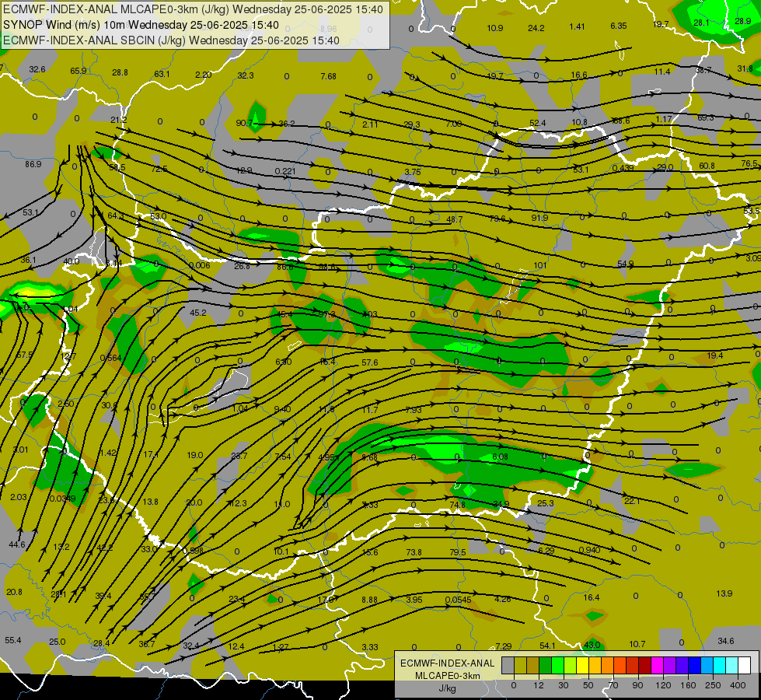
Task: Click the map value 0.0545
Action: 458,600
